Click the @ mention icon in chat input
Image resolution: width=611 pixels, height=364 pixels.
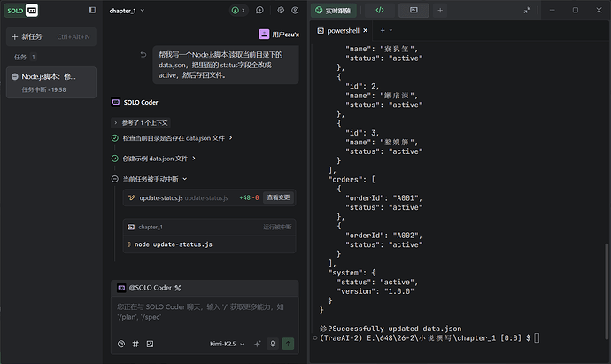(121, 344)
